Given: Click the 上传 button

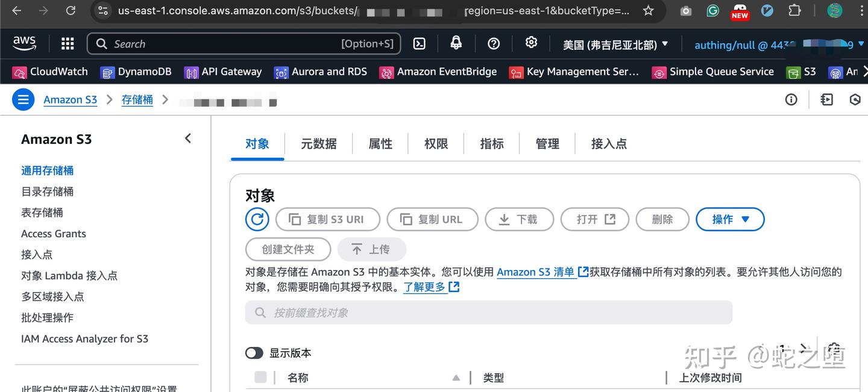Looking at the screenshot, I should [371, 249].
